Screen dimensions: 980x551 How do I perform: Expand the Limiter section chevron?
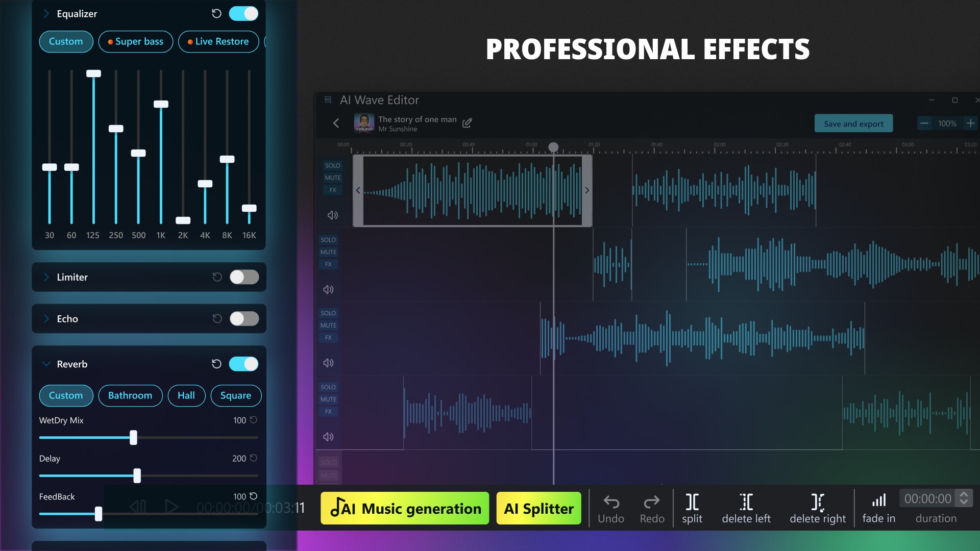pos(46,277)
